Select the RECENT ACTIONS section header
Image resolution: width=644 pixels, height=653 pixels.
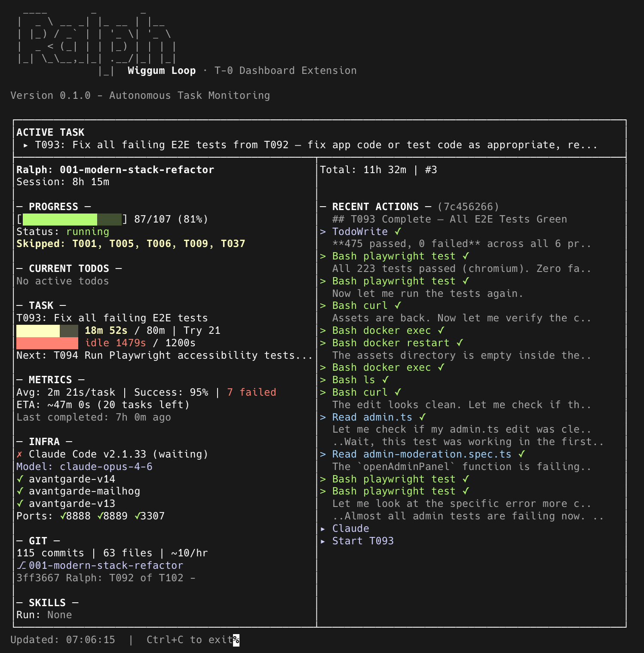(x=375, y=207)
